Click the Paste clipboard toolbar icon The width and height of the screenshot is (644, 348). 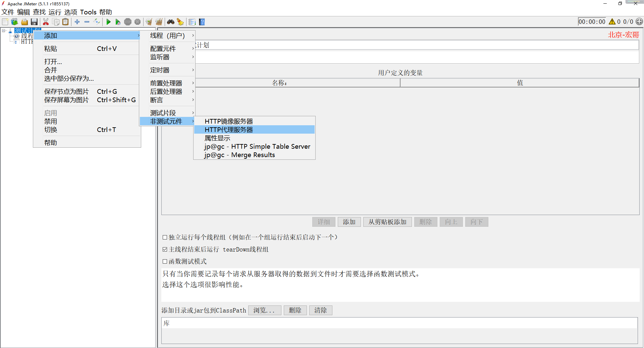point(66,22)
